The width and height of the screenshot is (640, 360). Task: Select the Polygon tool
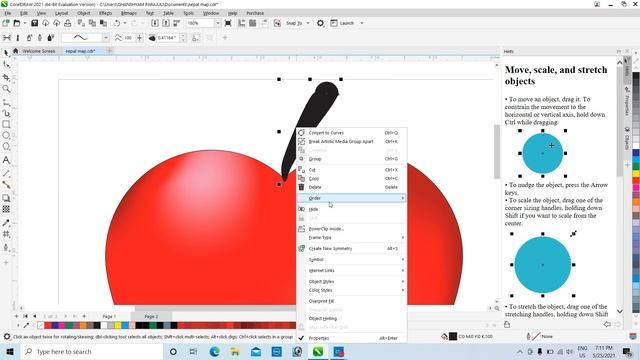[x=6, y=147]
